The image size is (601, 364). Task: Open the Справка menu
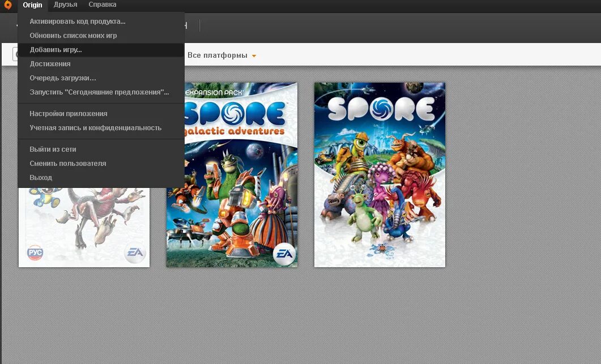tap(103, 5)
